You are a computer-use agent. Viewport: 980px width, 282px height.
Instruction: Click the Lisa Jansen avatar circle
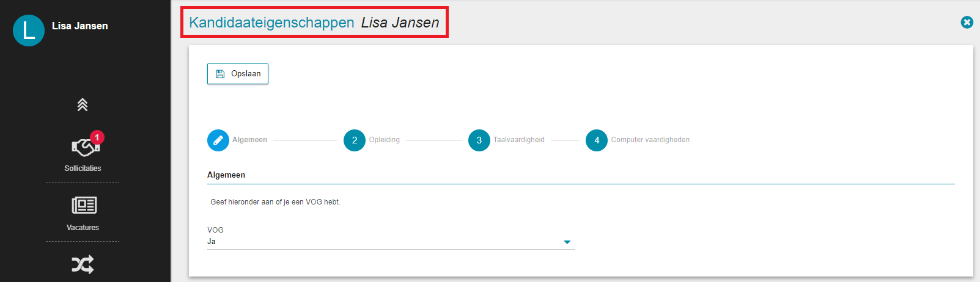click(x=29, y=31)
